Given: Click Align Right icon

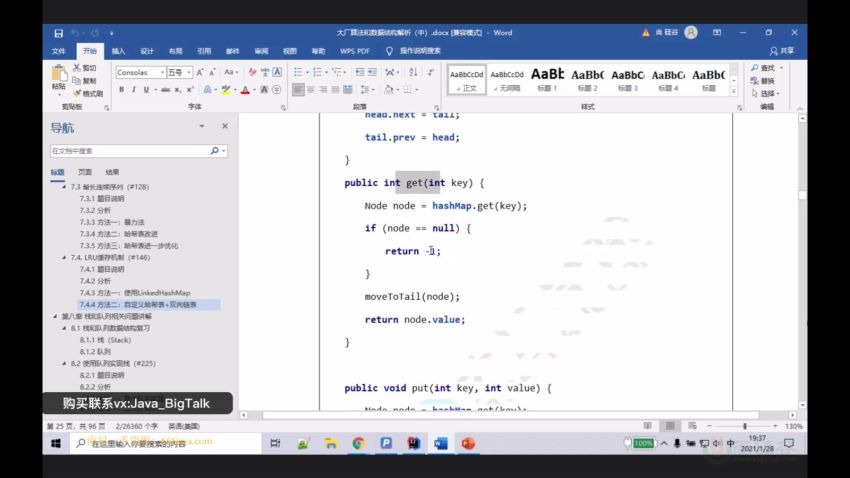Looking at the screenshot, I should (x=323, y=89).
